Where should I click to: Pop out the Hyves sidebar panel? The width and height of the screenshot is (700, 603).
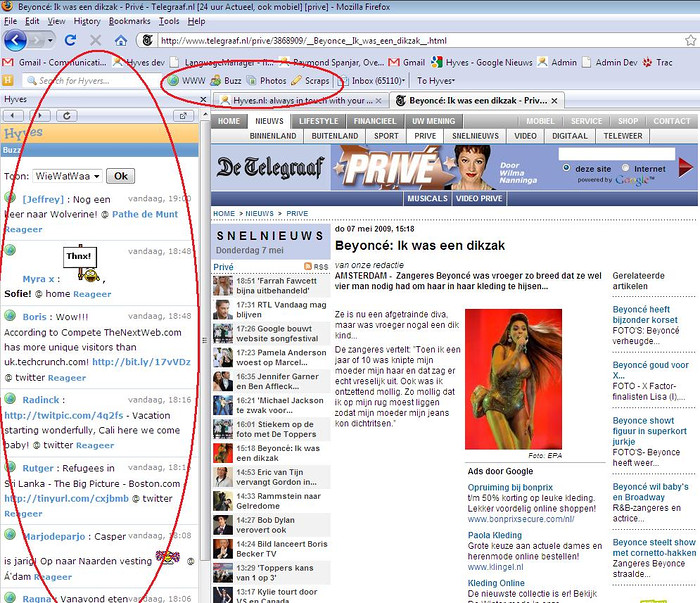click(x=184, y=116)
